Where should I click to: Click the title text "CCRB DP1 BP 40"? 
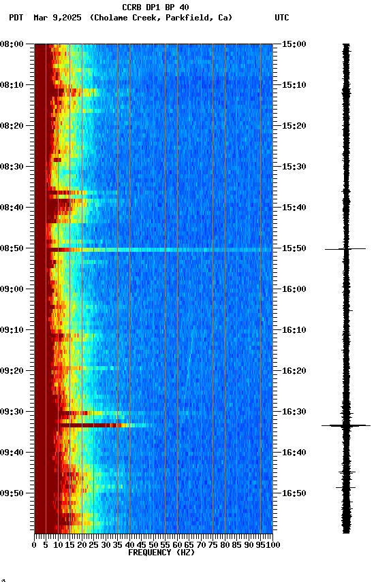click(x=155, y=7)
